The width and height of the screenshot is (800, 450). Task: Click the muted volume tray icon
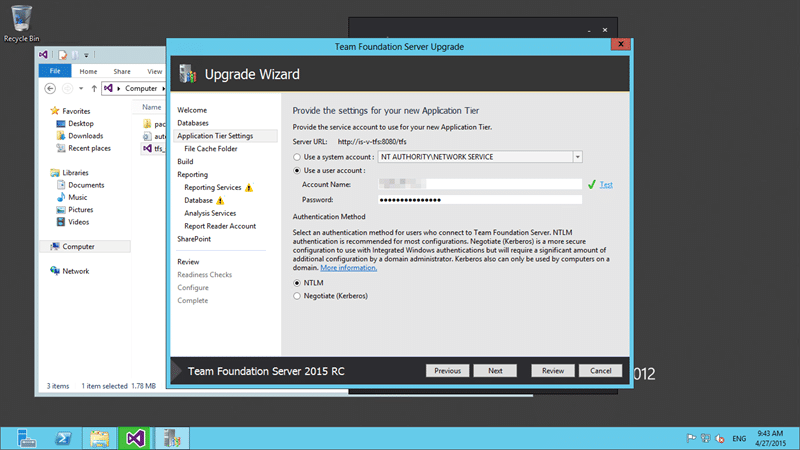720,438
